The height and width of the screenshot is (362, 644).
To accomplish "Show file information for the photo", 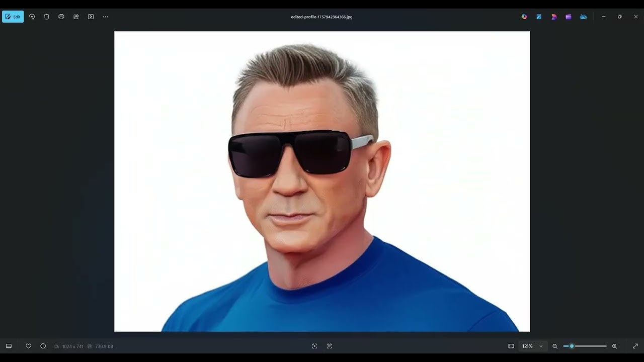I will click(43, 346).
